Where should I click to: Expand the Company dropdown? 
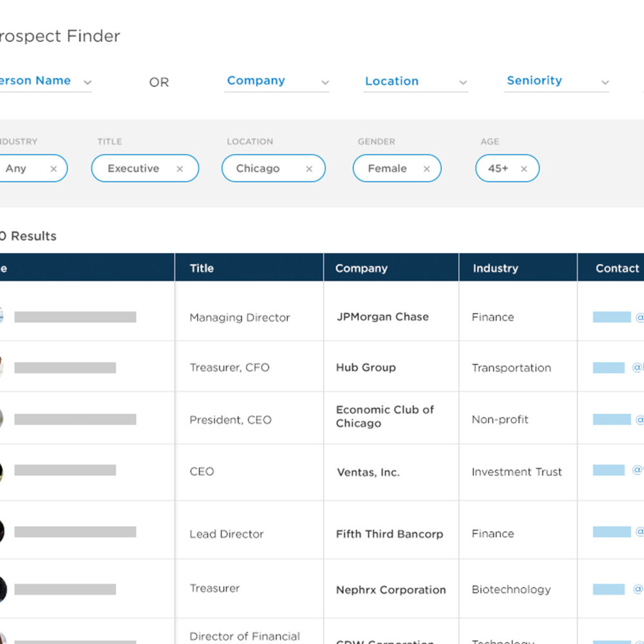(x=277, y=81)
